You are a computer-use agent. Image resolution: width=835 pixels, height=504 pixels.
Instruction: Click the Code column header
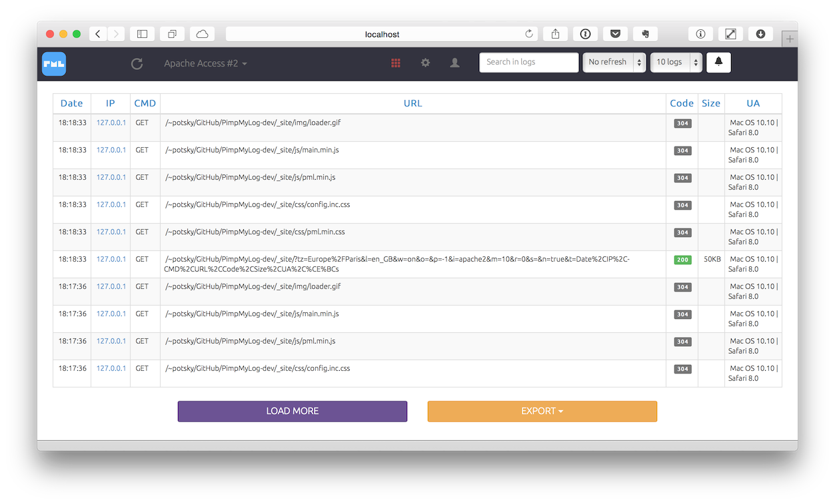click(682, 103)
